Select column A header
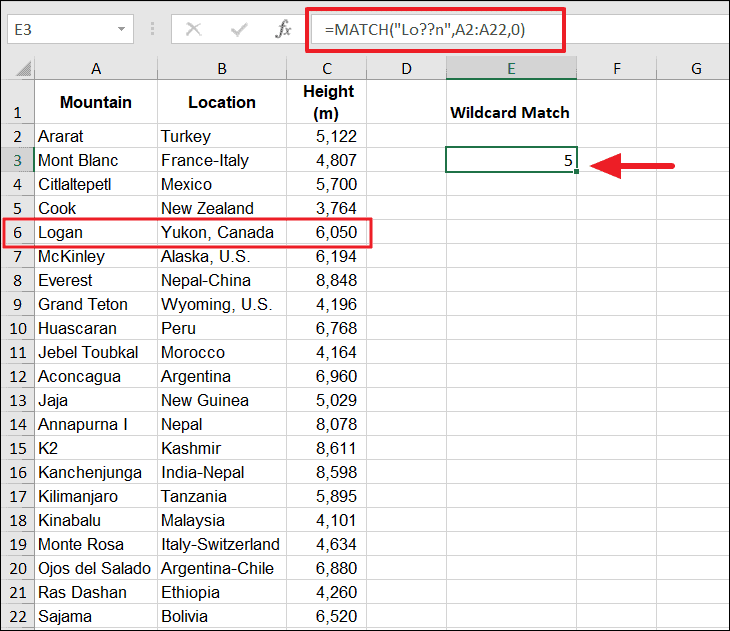The width and height of the screenshot is (730, 631). 96,69
